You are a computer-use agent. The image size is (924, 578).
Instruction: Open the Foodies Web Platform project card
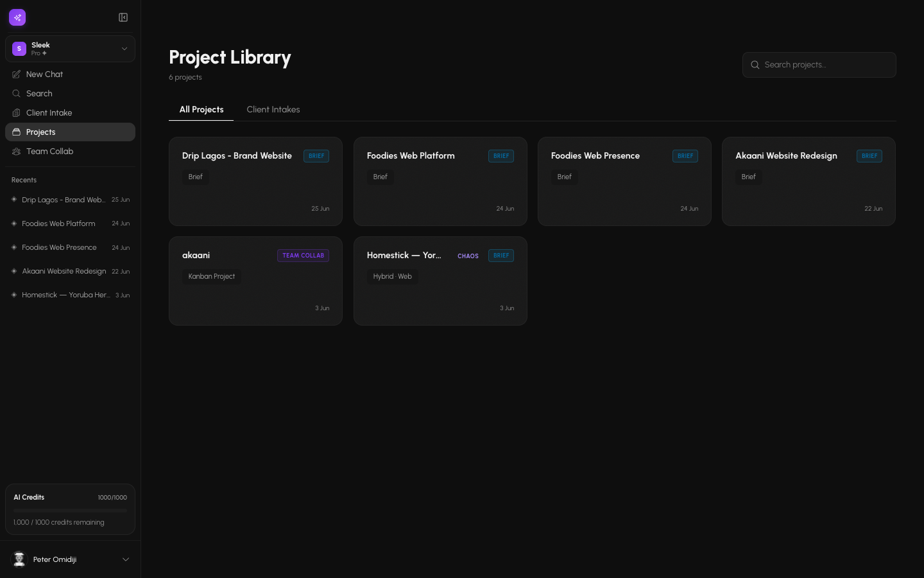(440, 181)
